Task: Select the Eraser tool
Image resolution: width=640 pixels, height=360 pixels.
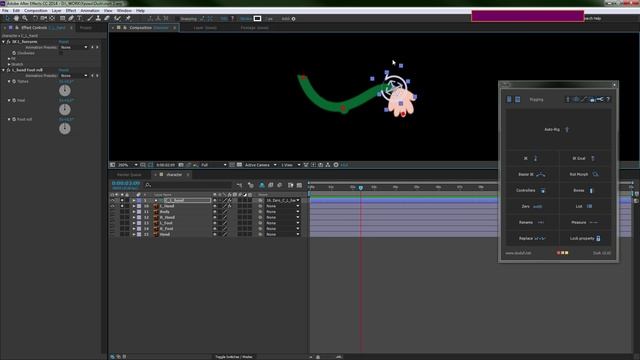Action: [107, 18]
